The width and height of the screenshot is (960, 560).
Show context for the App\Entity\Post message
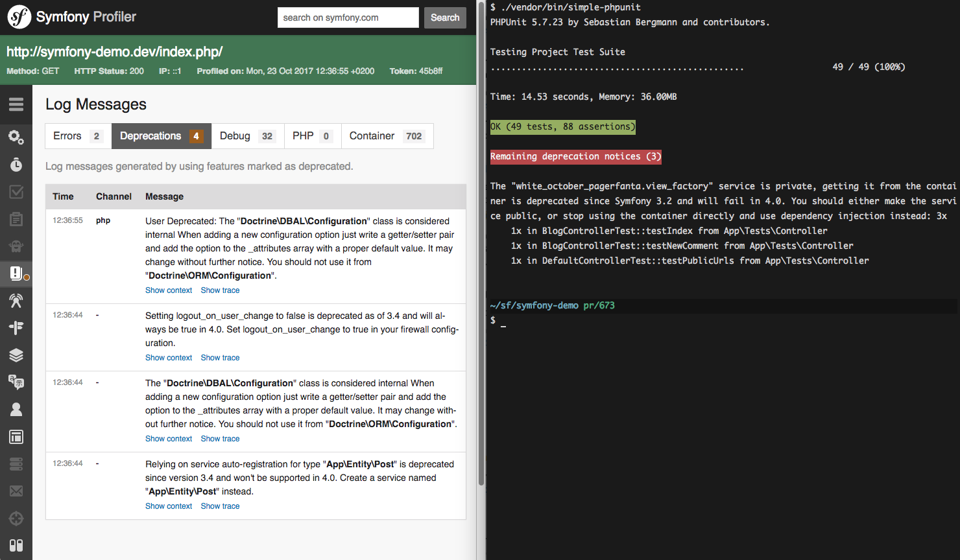(x=169, y=506)
